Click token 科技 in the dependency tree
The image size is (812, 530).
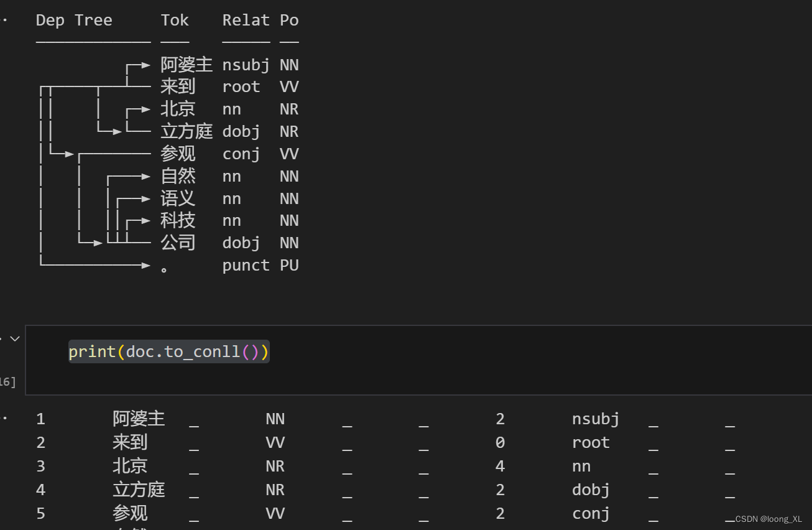tap(178, 220)
